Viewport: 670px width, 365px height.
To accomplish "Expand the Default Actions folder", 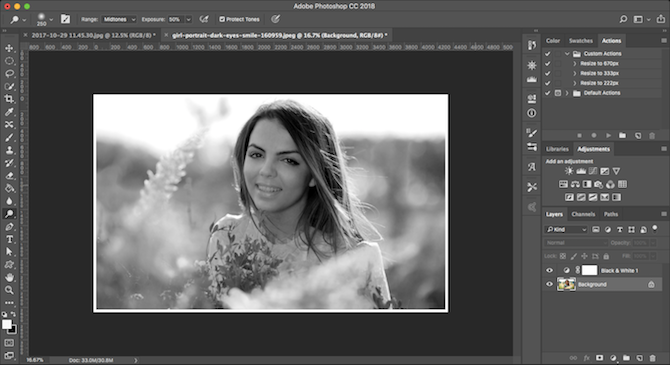I will tap(567, 93).
